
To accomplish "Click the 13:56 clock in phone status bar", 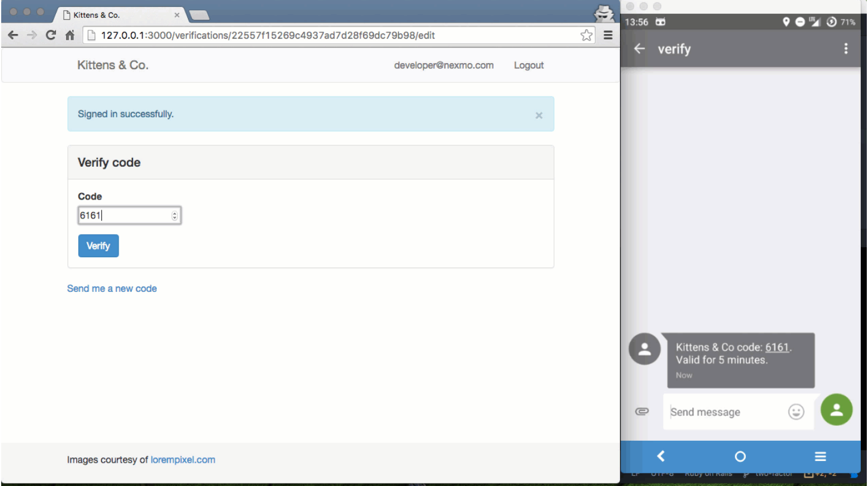I will [637, 22].
